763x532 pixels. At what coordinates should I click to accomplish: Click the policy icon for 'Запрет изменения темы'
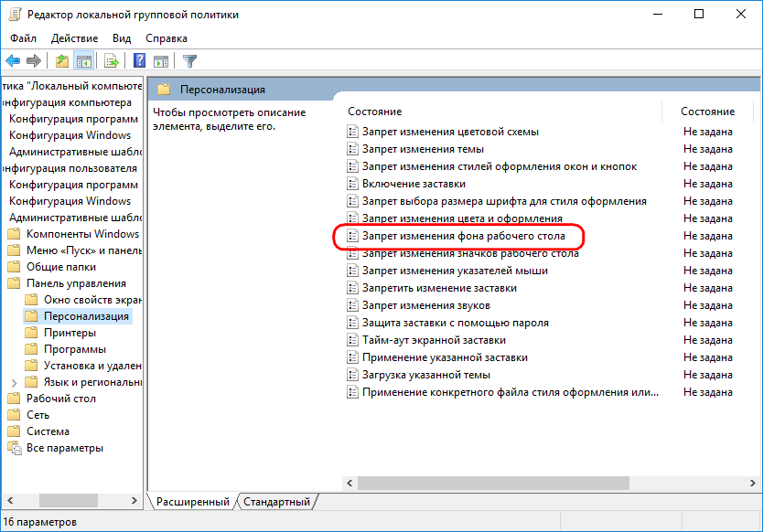click(x=352, y=149)
